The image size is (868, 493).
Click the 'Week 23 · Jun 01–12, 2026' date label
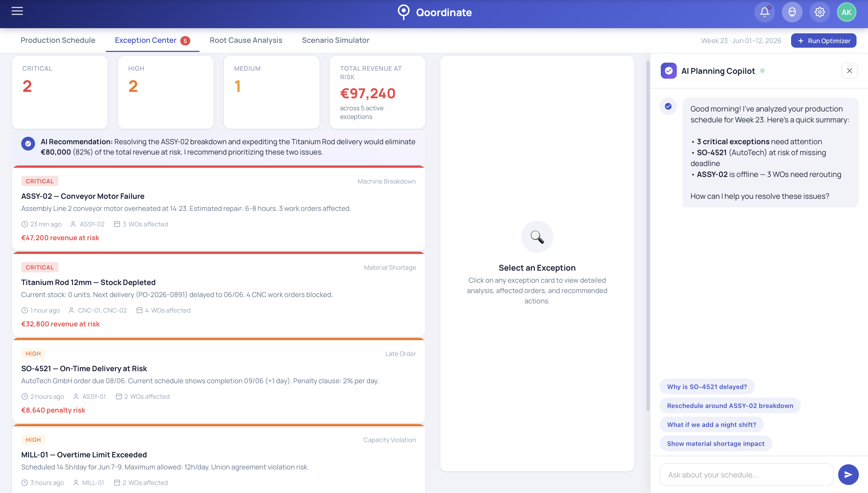741,41
